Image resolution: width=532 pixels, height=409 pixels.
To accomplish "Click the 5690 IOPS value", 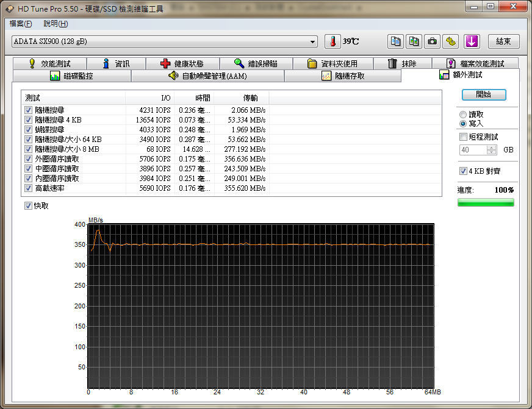I will pyautogui.click(x=155, y=188).
